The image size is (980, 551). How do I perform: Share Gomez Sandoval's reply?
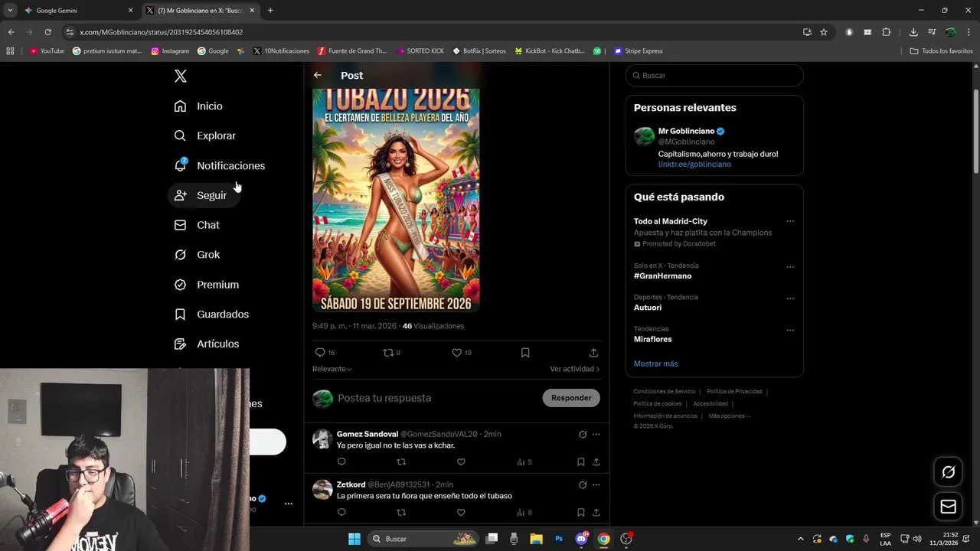click(596, 462)
